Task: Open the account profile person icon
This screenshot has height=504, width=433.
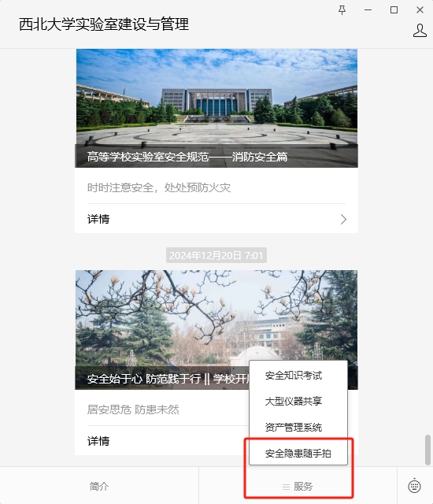Action: (x=420, y=31)
